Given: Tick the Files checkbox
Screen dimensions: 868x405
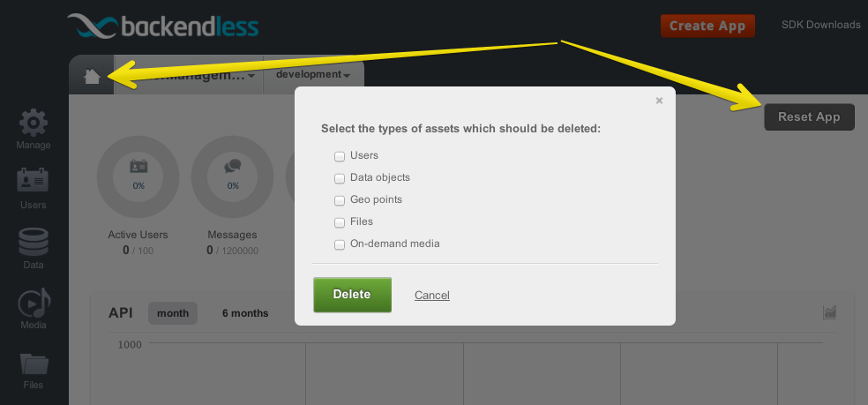Looking at the screenshot, I should (x=340, y=222).
